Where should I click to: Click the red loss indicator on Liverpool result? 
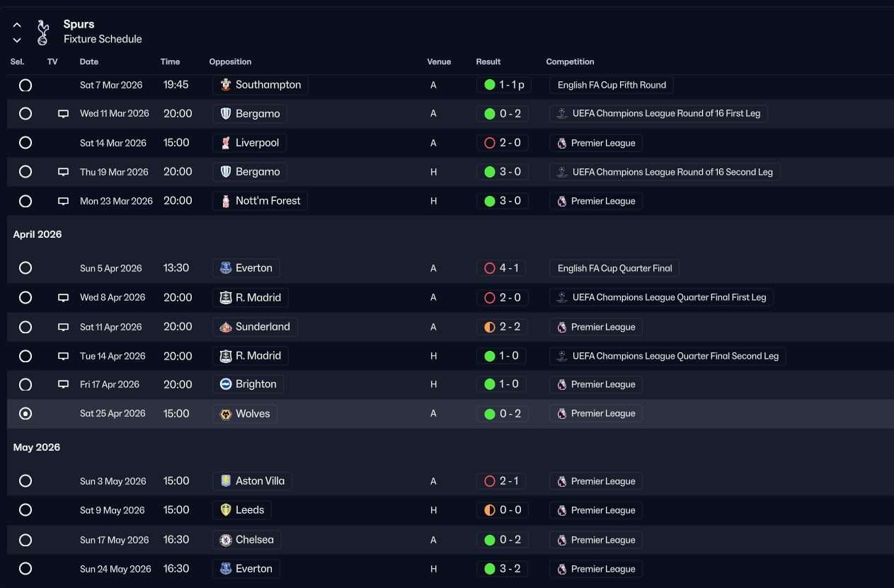coord(489,143)
